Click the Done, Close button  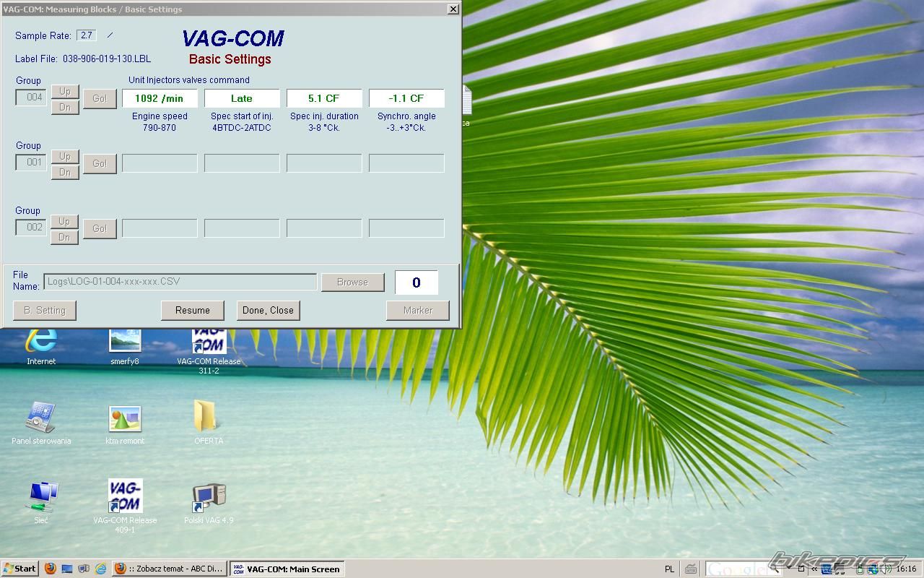point(268,310)
